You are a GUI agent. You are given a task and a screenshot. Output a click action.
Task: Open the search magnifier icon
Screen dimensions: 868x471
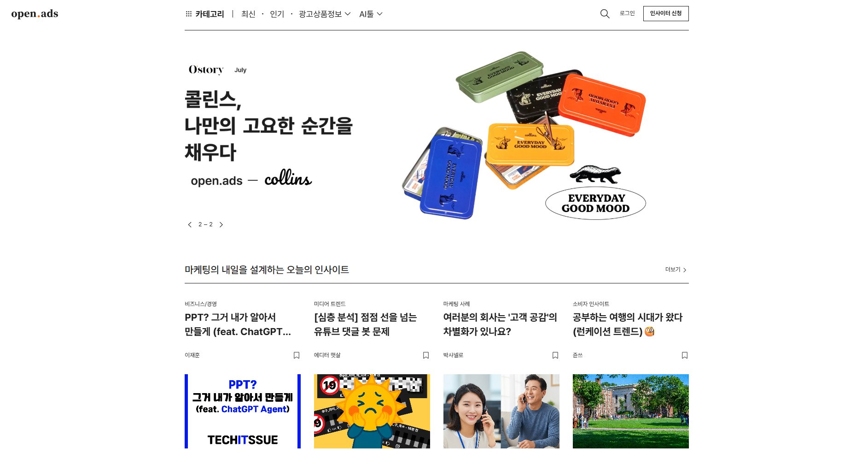click(x=605, y=14)
